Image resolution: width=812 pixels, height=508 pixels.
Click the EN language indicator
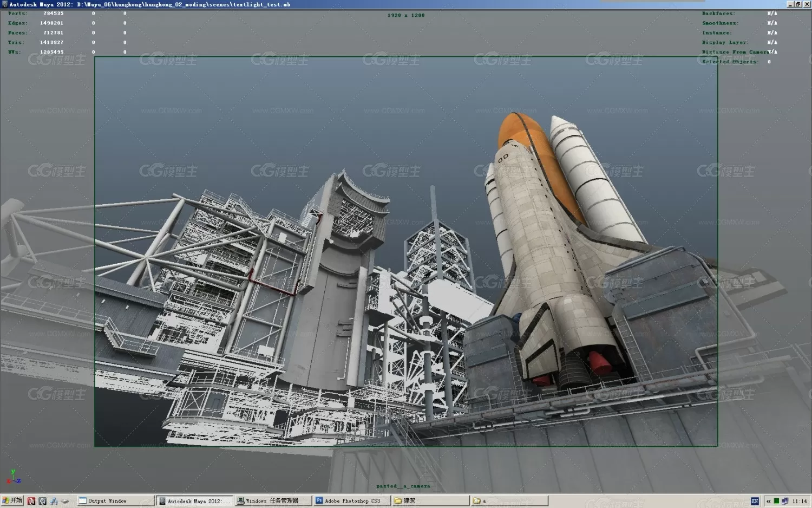click(755, 501)
